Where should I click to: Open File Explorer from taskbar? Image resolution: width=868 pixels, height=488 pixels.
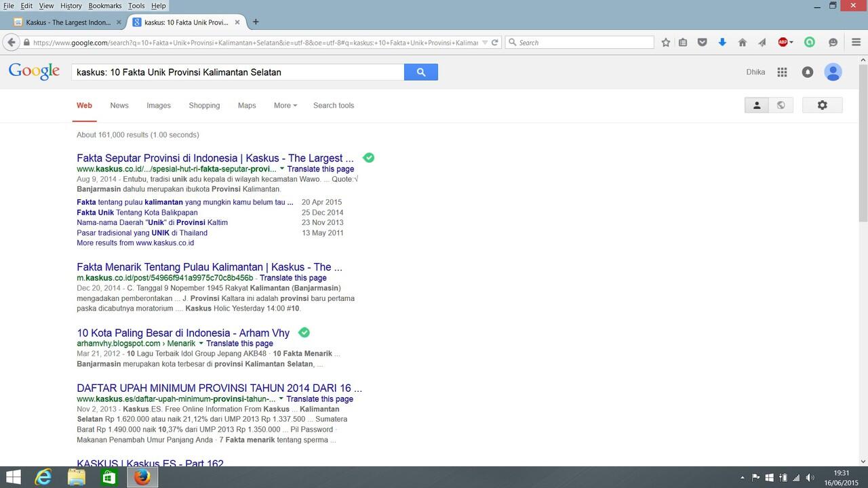(x=76, y=477)
